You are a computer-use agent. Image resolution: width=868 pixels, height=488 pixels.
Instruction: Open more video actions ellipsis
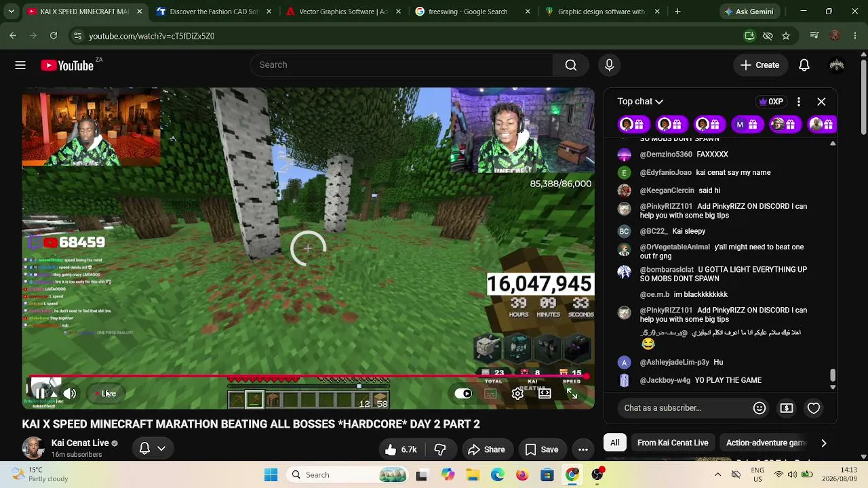coord(583,449)
